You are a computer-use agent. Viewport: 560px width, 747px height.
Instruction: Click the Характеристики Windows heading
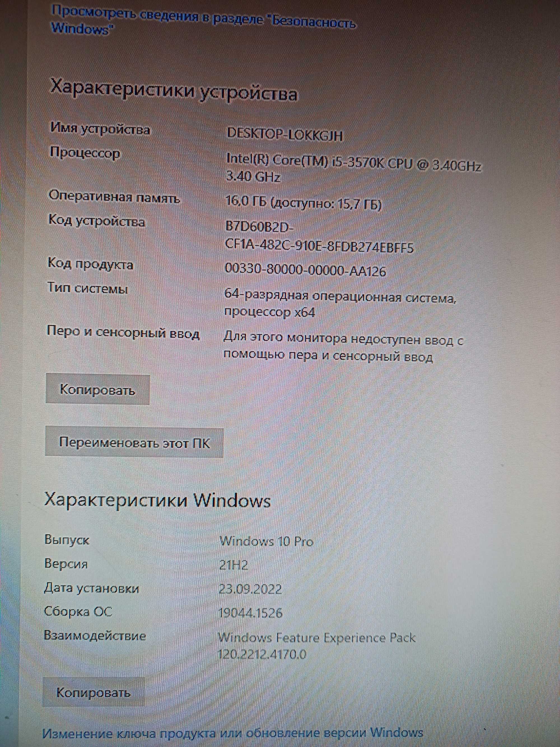click(x=158, y=501)
